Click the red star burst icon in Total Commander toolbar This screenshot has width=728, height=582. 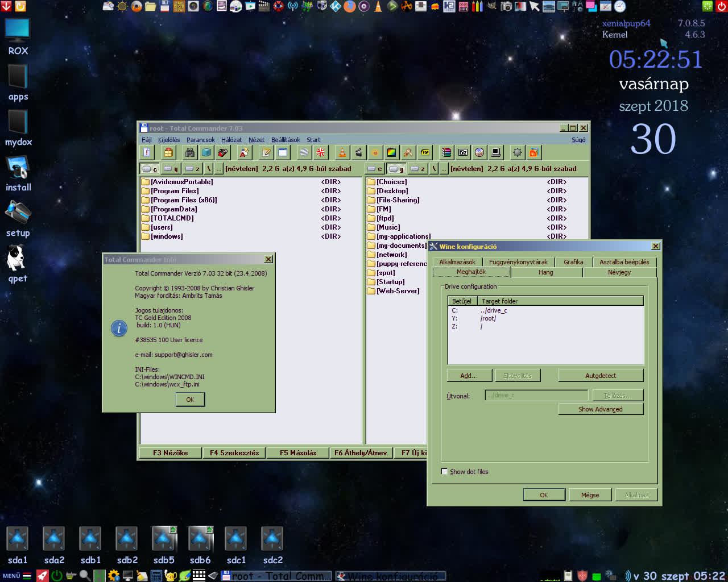[321, 152]
